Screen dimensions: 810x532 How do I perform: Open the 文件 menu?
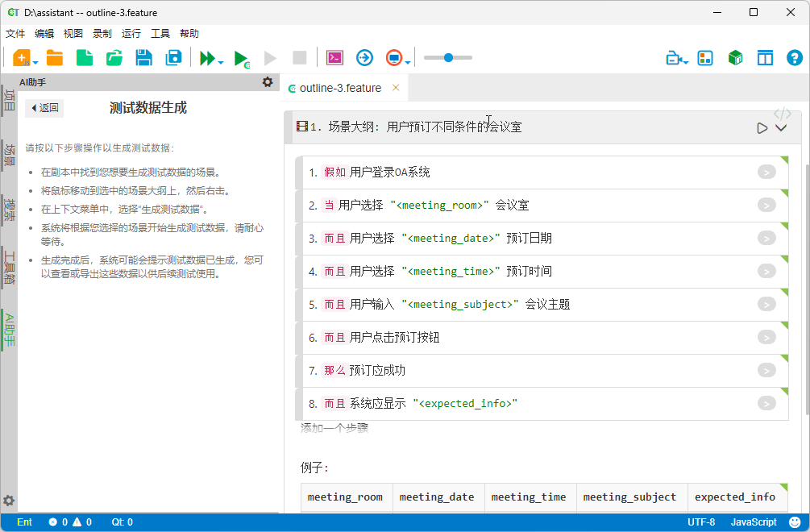(15, 34)
